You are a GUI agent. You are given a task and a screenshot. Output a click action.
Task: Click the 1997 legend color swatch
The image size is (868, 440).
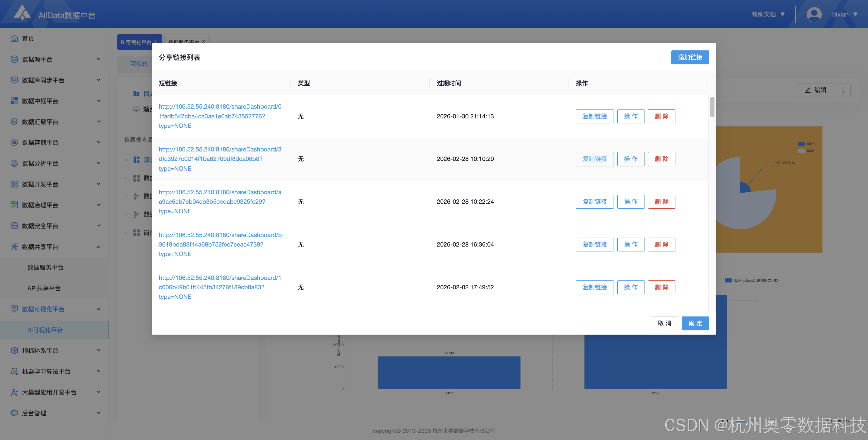tap(801, 144)
